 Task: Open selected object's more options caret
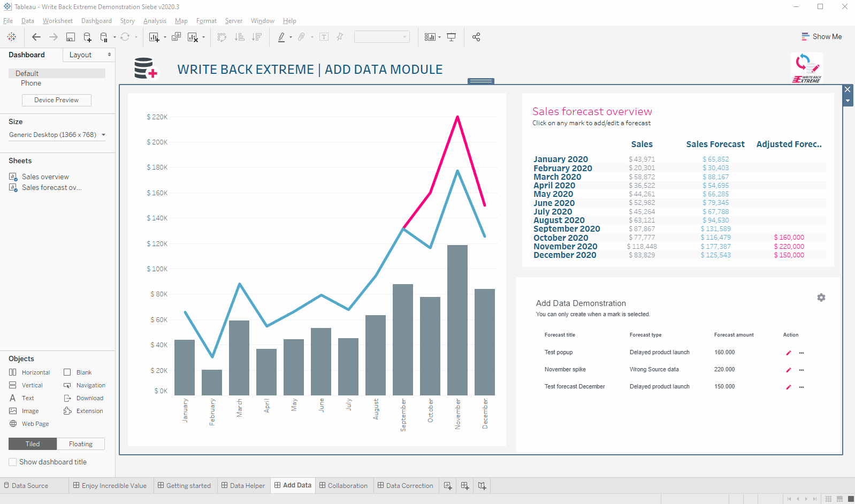tap(848, 101)
